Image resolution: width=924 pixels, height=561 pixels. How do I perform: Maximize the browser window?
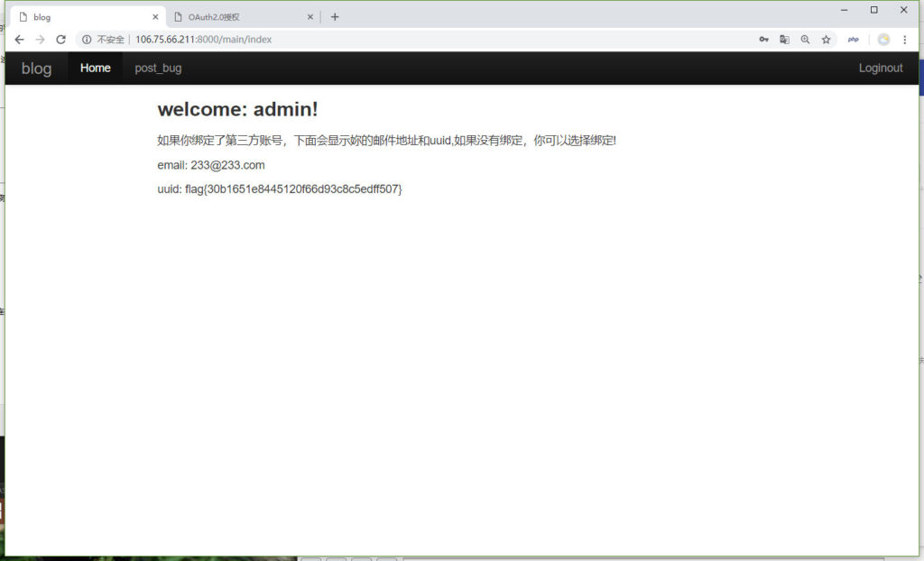click(x=874, y=10)
